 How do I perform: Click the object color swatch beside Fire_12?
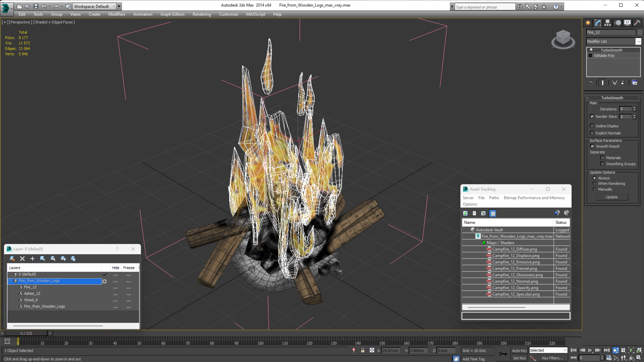point(639,32)
